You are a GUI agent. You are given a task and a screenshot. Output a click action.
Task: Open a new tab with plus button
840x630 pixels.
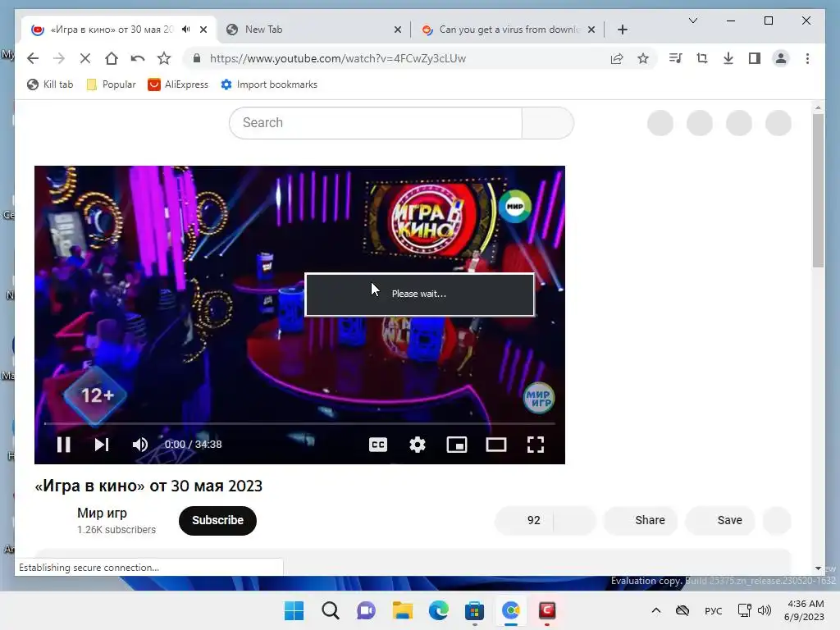click(623, 30)
